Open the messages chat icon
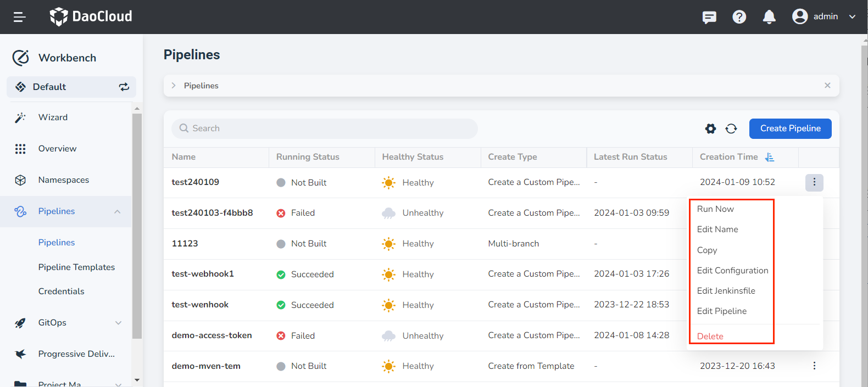868x387 pixels. [709, 17]
